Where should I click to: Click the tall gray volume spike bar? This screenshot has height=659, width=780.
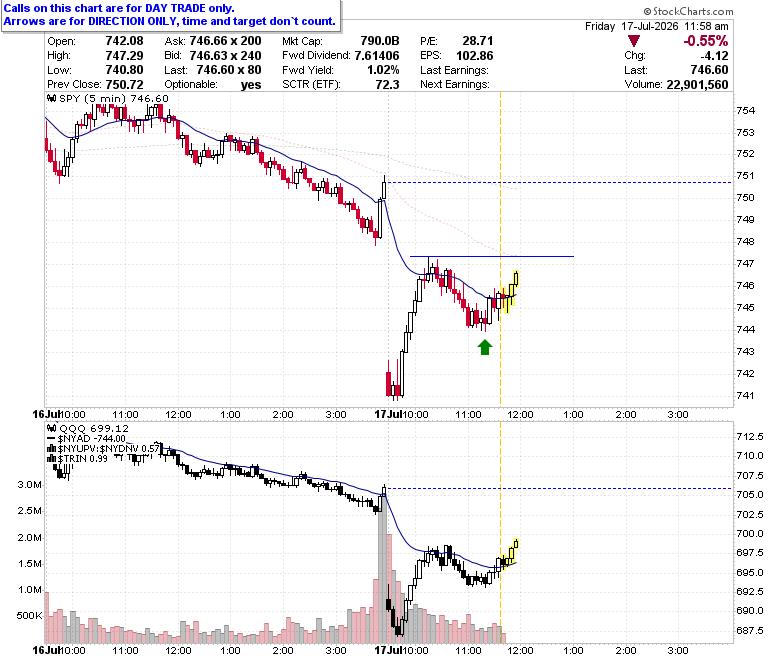(x=382, y=568)
